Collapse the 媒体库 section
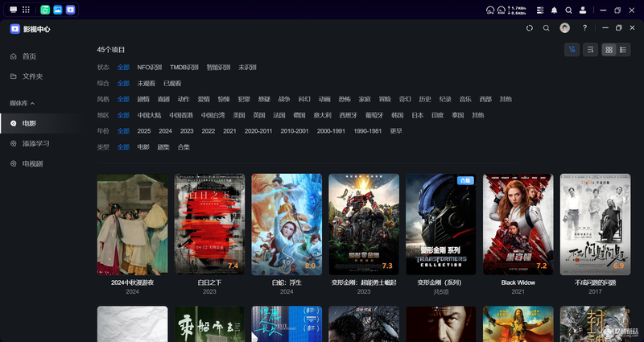 pos(23,103)
